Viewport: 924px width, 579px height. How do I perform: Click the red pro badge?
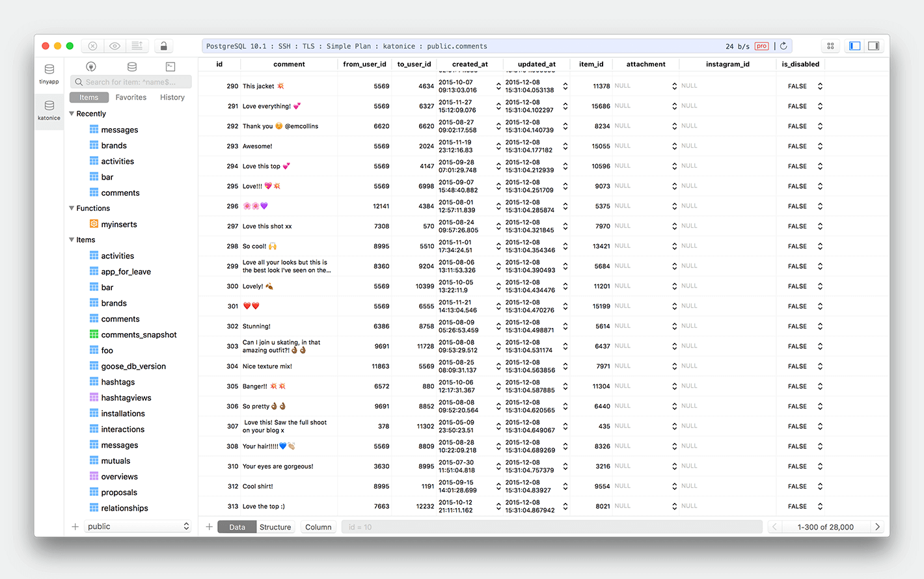(x=762, y=46)
